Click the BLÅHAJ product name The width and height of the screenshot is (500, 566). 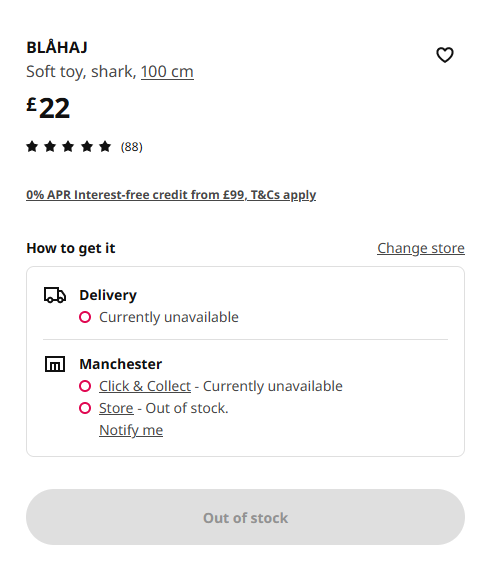[57, 47]
